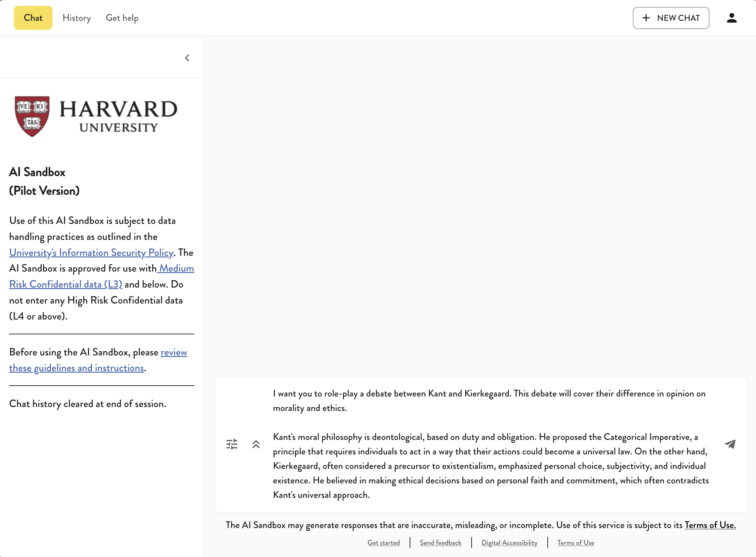The image size is (756, 557).
Task: Click the Terms of Use footer link
Action: click(x=575, y=543)
